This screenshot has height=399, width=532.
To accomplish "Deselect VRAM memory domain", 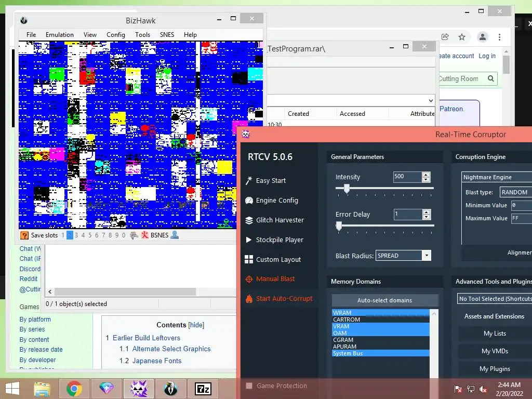I will point(381,326).
